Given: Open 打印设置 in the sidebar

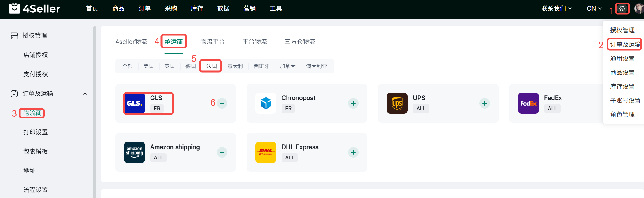Looking at the screenshot, I should coord(36,132).
